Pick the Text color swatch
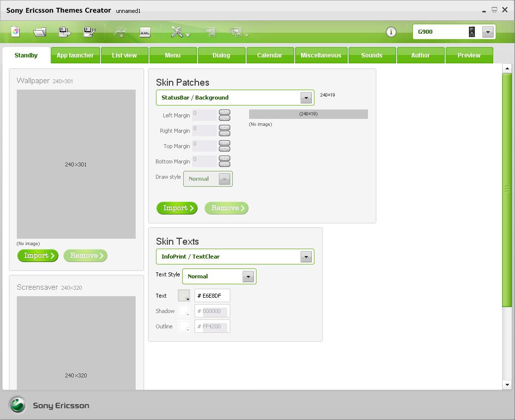Screen dimensions: 515x420 [x=184, y=296]
